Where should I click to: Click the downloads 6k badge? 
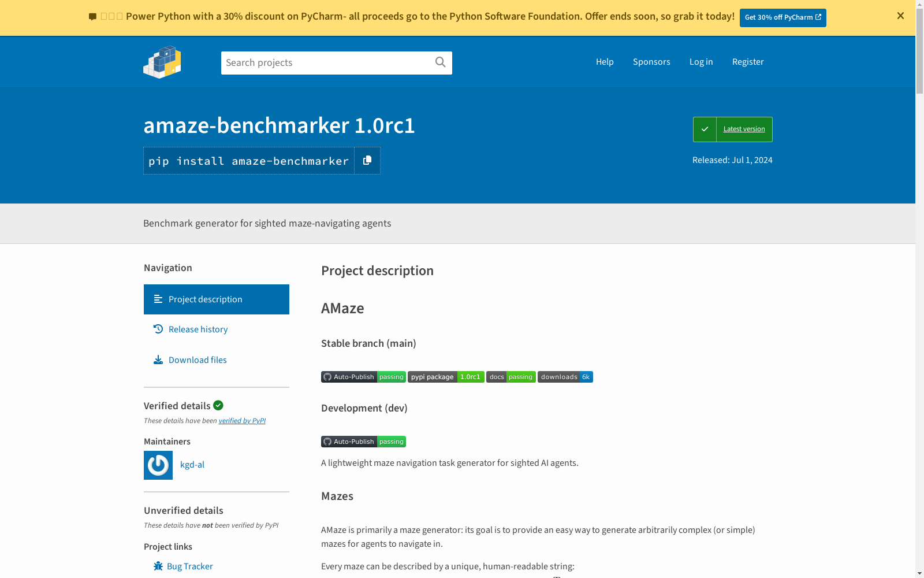[565, 377]
